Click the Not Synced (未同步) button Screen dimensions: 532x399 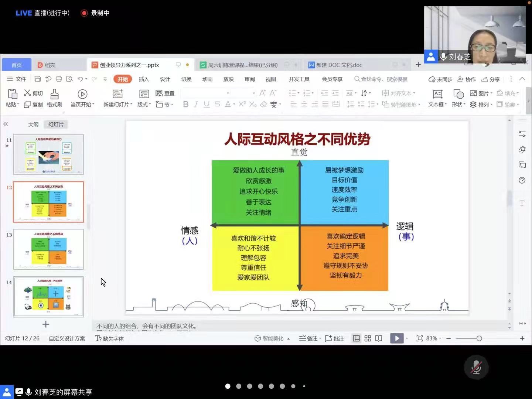440,79
